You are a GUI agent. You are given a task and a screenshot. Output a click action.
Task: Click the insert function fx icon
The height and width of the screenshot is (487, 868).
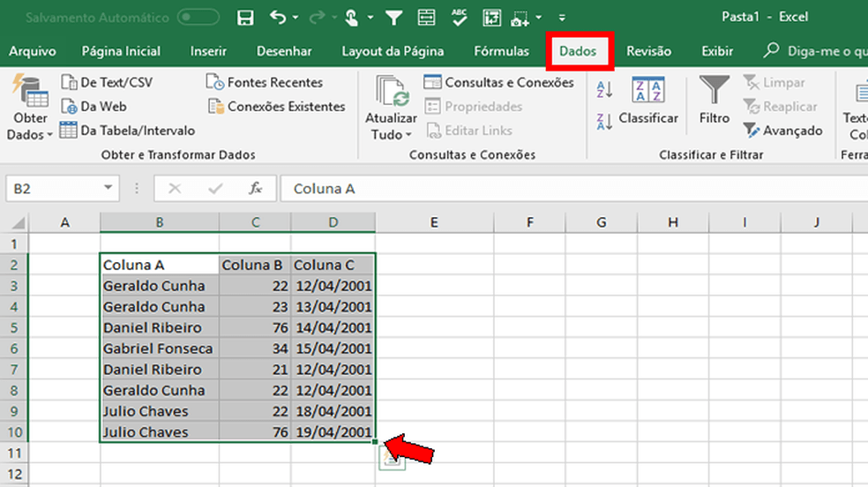[x=256, y=189]
